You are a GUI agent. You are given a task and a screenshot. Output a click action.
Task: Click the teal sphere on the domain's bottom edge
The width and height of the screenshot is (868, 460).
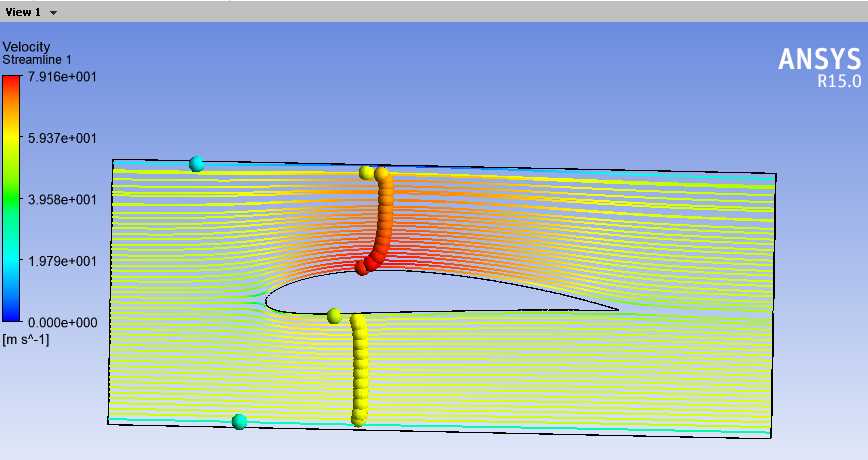point(239,421)
